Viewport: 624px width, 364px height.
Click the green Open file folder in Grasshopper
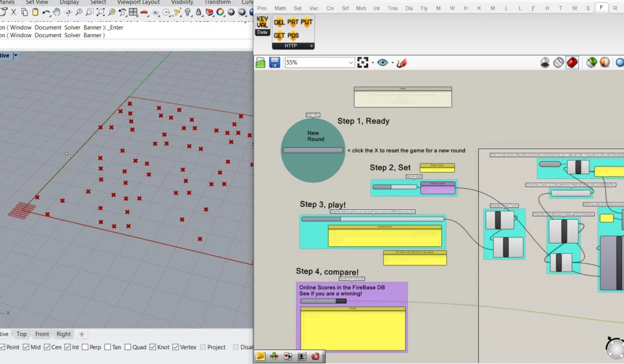[x=261, y=62]
